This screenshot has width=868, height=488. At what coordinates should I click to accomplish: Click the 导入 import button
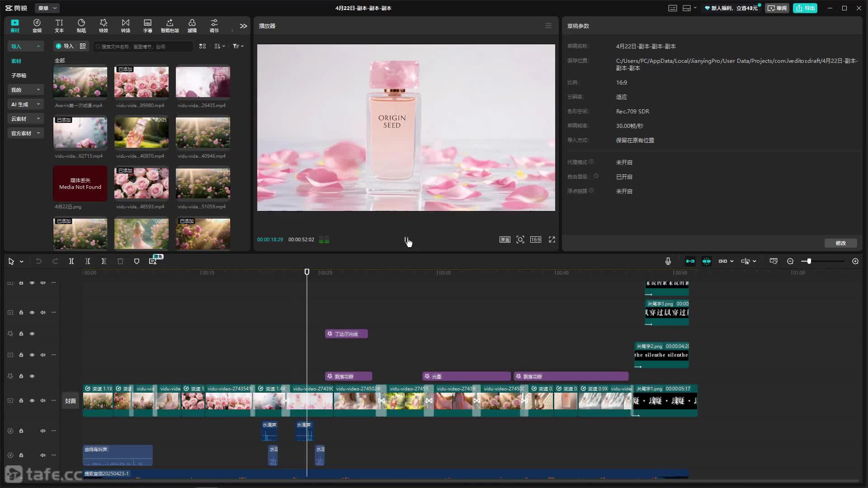65,46
